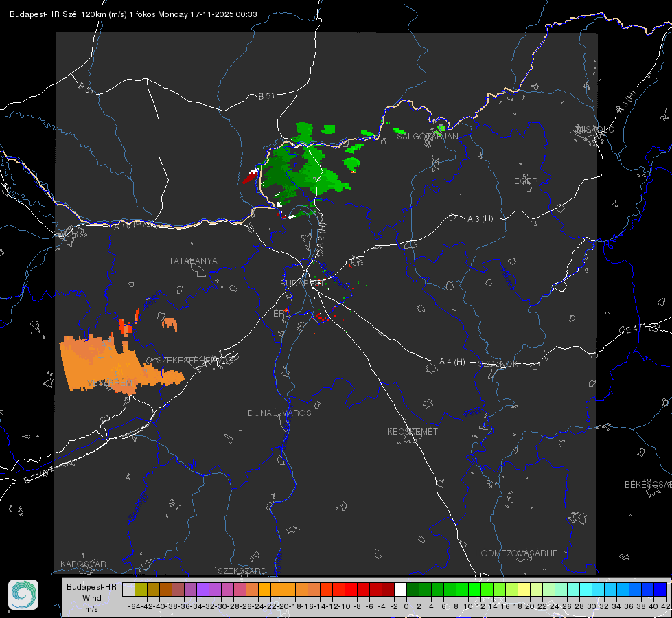Click the 'A 4 (H)' road label
This screenshot has width=672, height=618.
click(x=452, y=362)
